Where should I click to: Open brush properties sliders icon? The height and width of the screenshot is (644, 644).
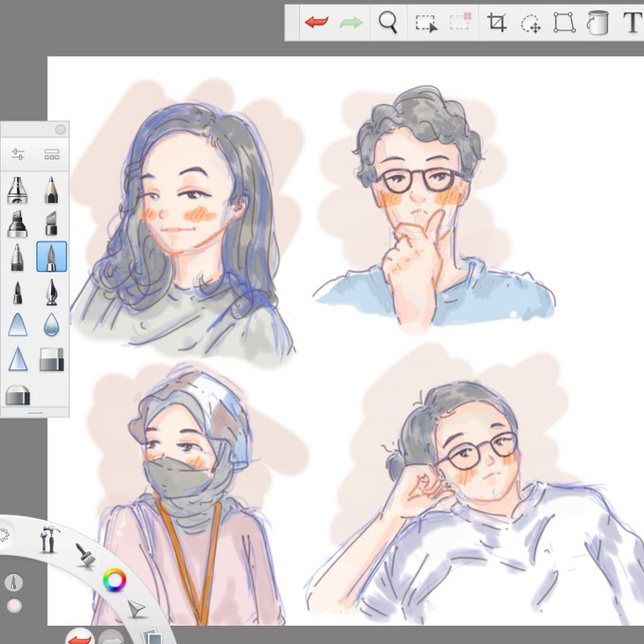click(x=18, y=154)
